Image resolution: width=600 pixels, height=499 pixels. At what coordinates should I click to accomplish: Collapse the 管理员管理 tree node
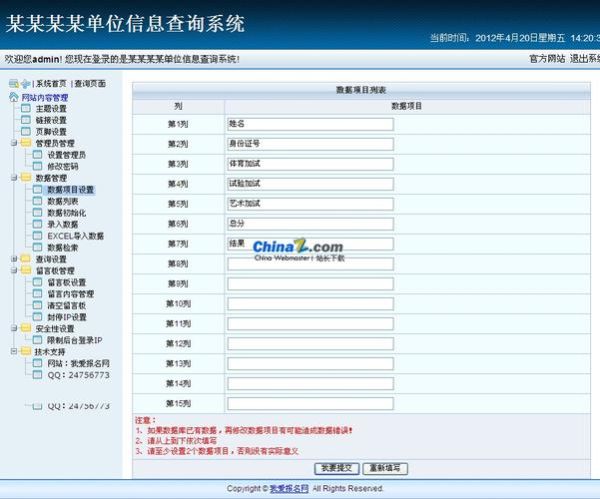(x=14, y=143)
